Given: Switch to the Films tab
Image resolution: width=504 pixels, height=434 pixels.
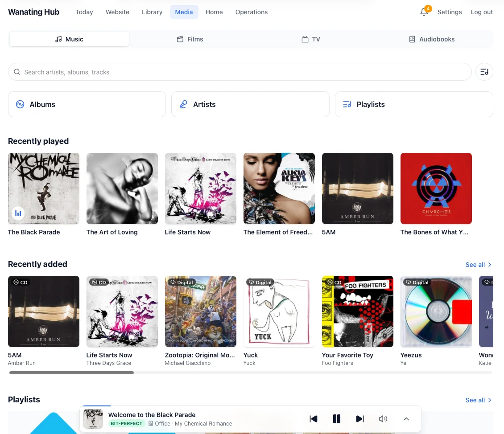Looking at the screenshot, I should [190, 39].
